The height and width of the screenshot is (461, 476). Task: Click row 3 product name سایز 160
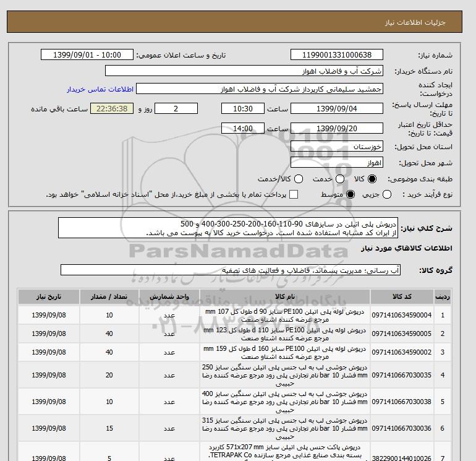tap(285, 352)
